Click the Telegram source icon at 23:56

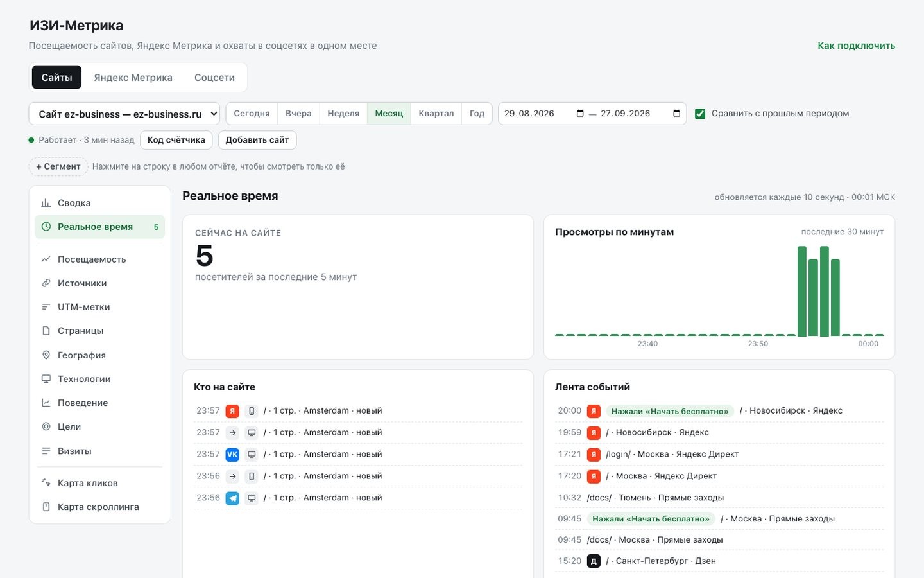click(232, 498)
